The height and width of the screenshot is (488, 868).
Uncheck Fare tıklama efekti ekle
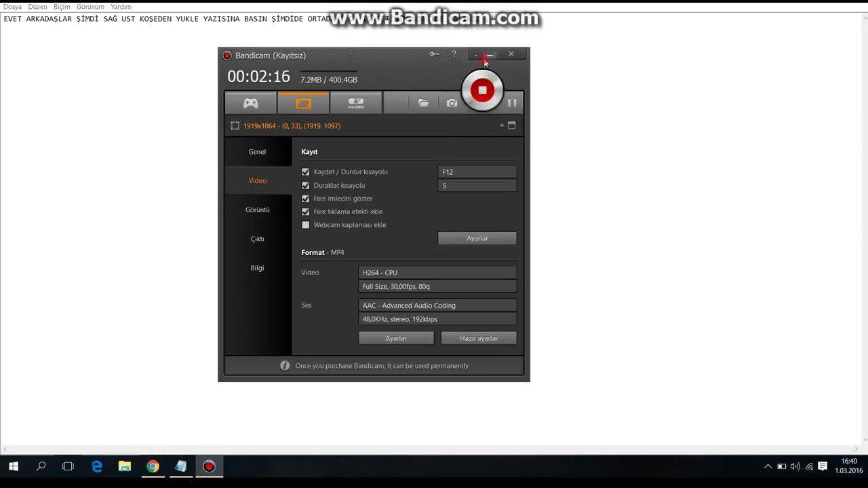coord(305,211)
